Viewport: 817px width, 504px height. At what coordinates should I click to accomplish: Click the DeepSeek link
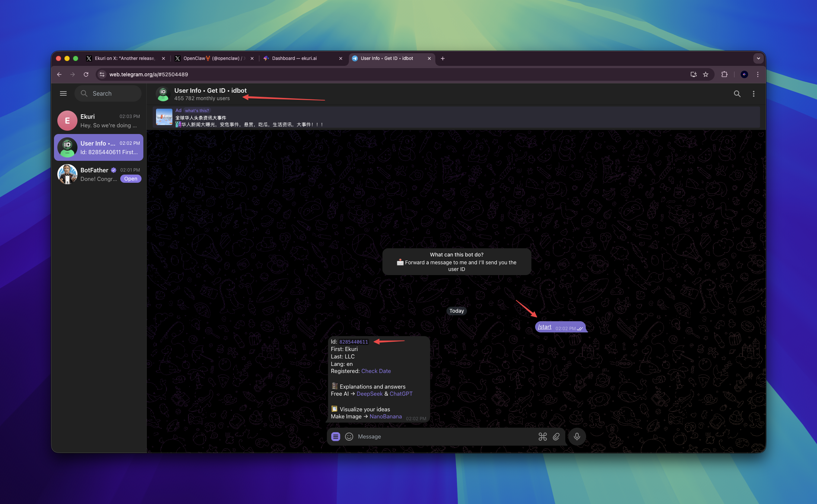[x=369, y=394]
